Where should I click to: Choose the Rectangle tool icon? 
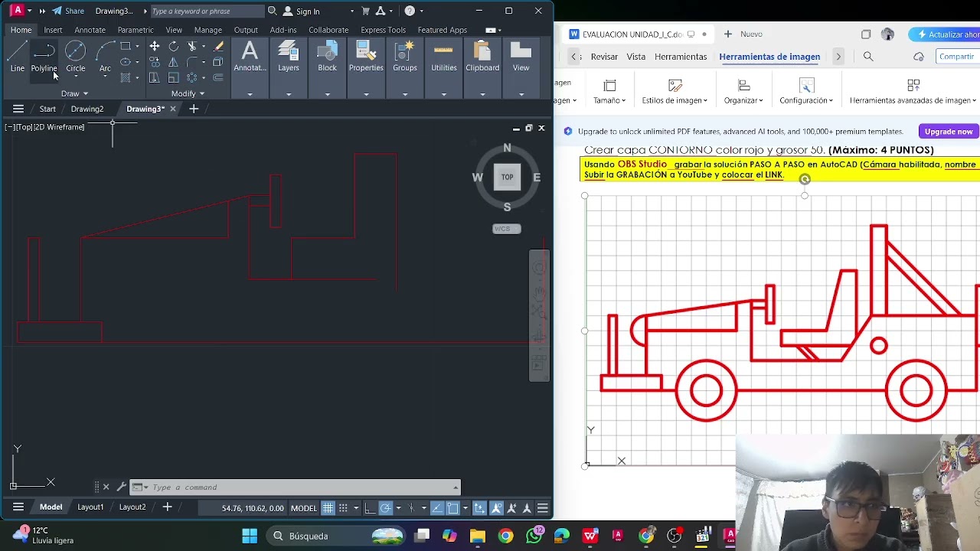click(126, 47)
